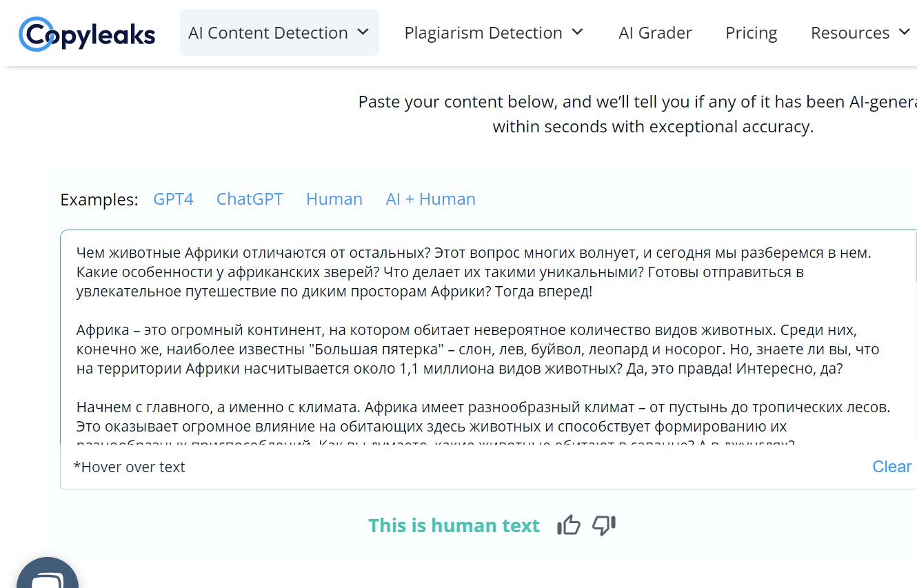
Task: Open the AI Grader page
Action: point(655,32)
